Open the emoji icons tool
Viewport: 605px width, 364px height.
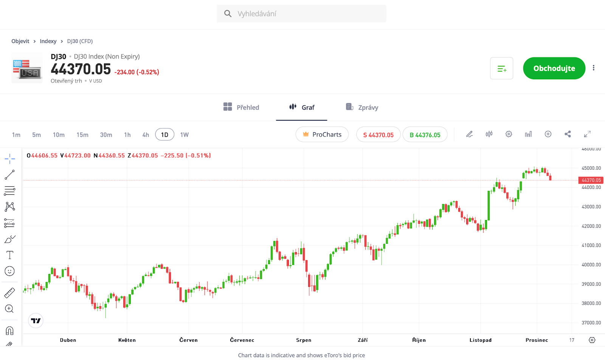point(10,271)
